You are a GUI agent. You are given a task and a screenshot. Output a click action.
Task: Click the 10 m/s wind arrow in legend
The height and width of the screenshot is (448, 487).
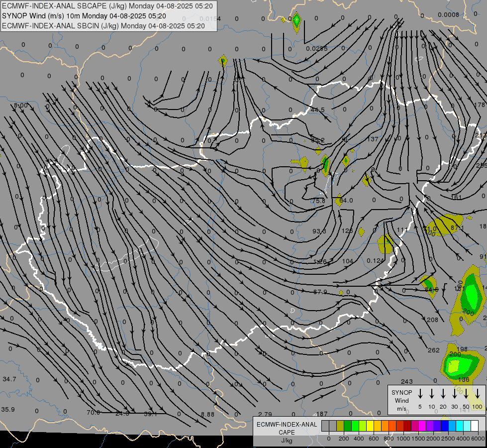click(x=432, y=393)
